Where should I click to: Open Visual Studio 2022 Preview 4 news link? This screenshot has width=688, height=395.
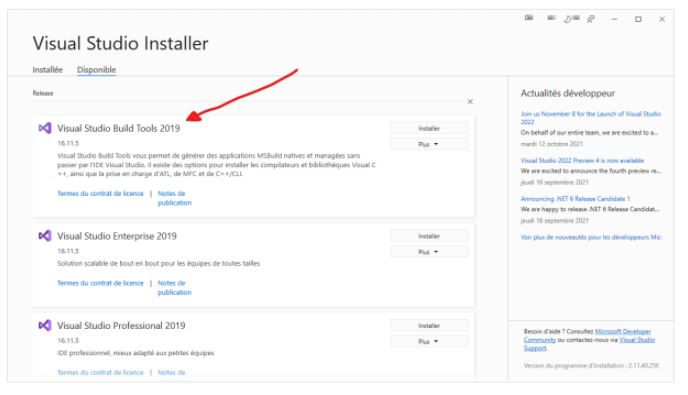[582, 161]
